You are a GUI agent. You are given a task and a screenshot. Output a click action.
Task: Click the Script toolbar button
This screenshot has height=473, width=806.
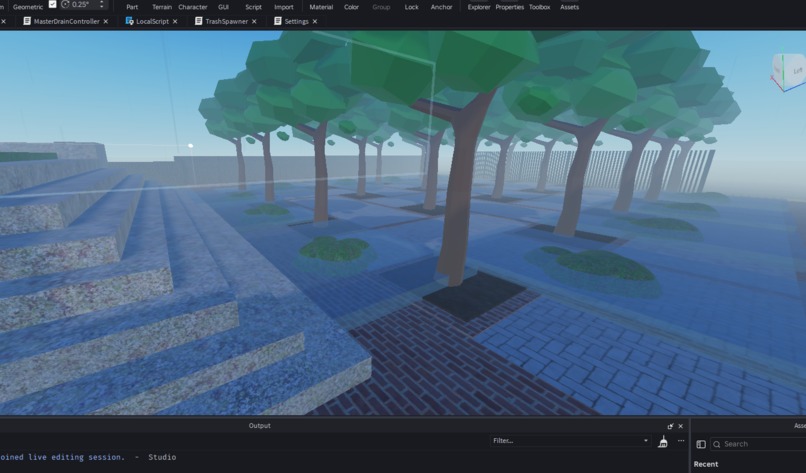(253, 7)
